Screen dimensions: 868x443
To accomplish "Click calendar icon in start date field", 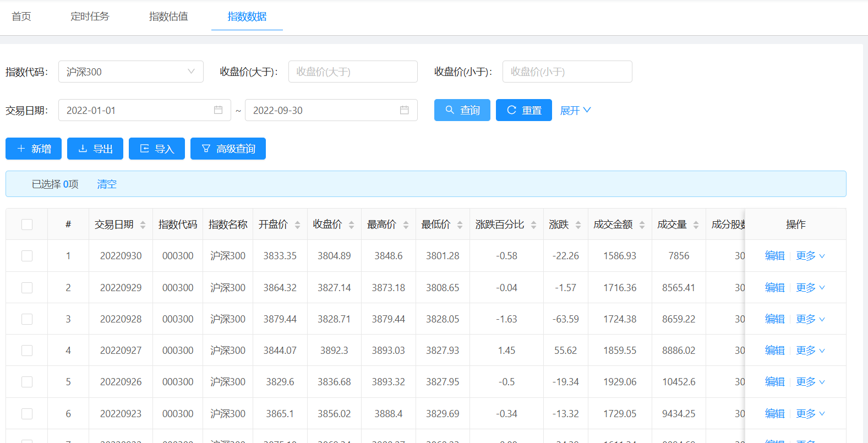I will coord(218,110).
